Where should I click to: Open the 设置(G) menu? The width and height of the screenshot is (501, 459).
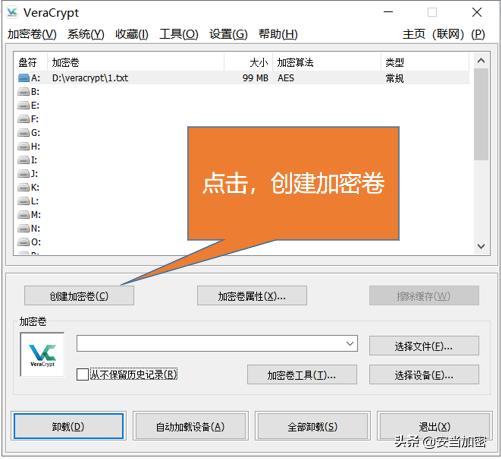click(x=229, y=34)
